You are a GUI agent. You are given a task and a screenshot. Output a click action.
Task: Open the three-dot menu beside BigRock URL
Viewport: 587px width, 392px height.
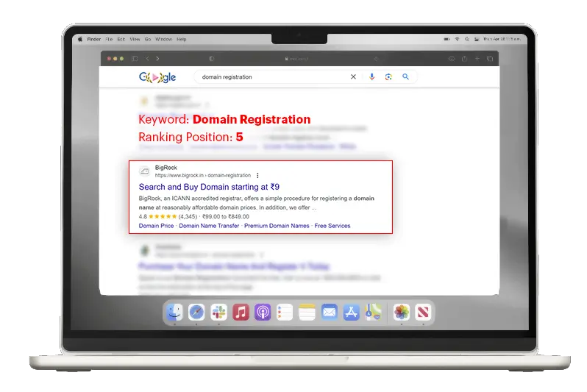[257, 176]
